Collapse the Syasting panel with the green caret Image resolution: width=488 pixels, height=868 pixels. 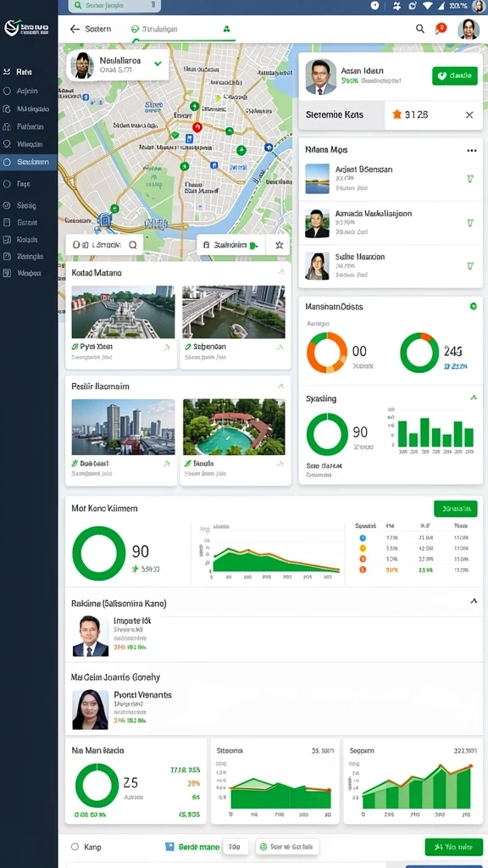473,398
